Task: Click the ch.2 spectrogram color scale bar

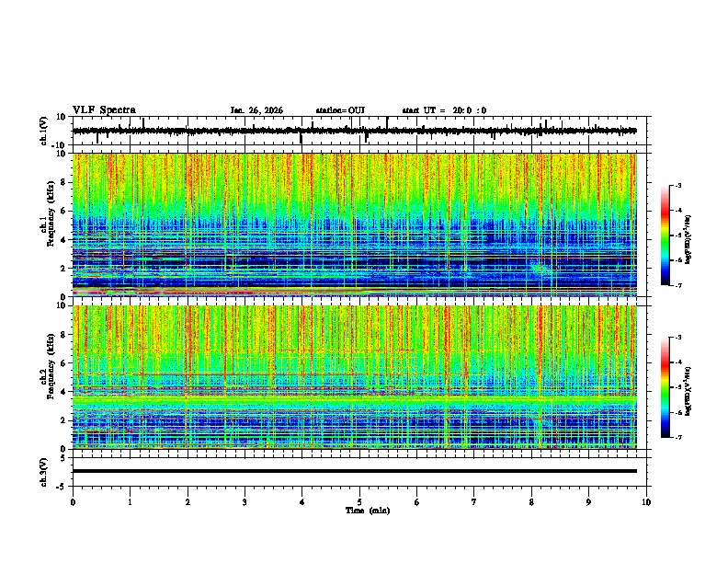Action: (x=665, y=387)
